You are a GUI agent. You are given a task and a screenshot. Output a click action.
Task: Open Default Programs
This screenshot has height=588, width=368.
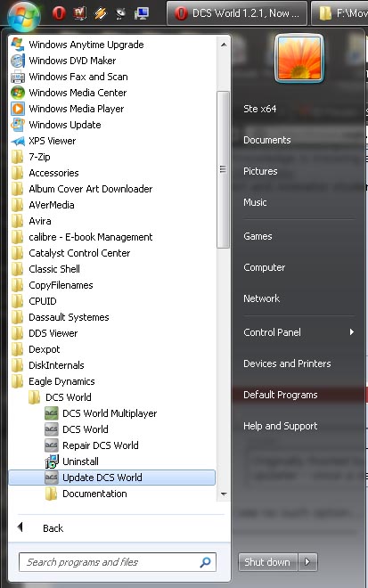point(280,395)
